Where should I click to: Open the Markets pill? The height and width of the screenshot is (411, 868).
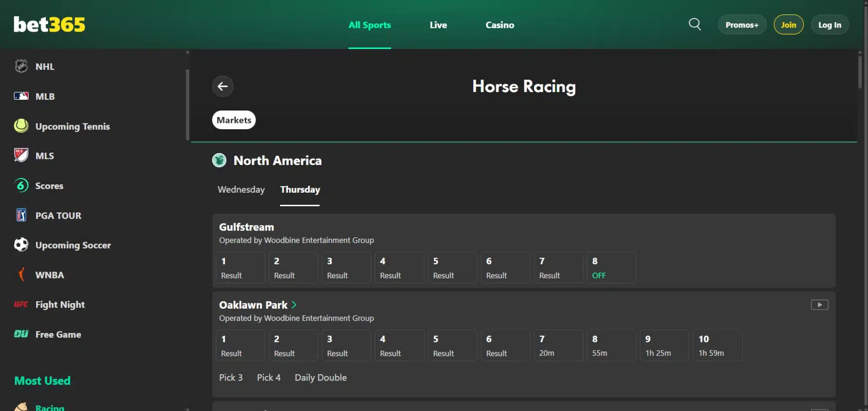pyautogui.click(x=234, y=120)
